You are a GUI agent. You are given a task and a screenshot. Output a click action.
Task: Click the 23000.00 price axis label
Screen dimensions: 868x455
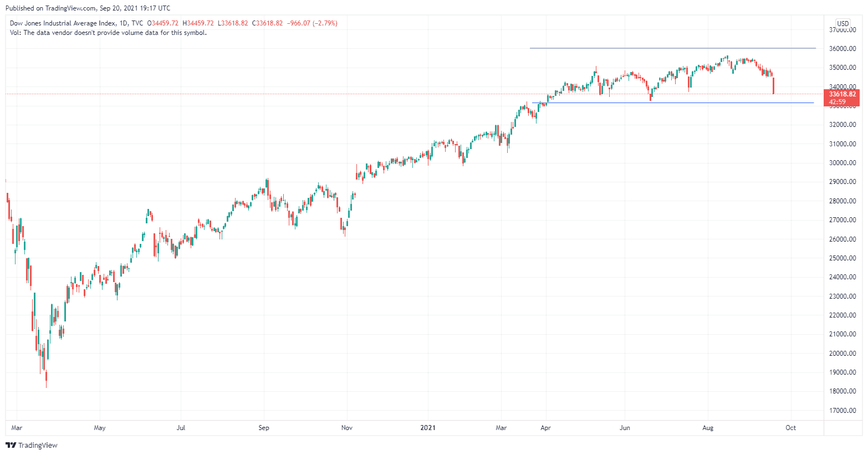843,296
